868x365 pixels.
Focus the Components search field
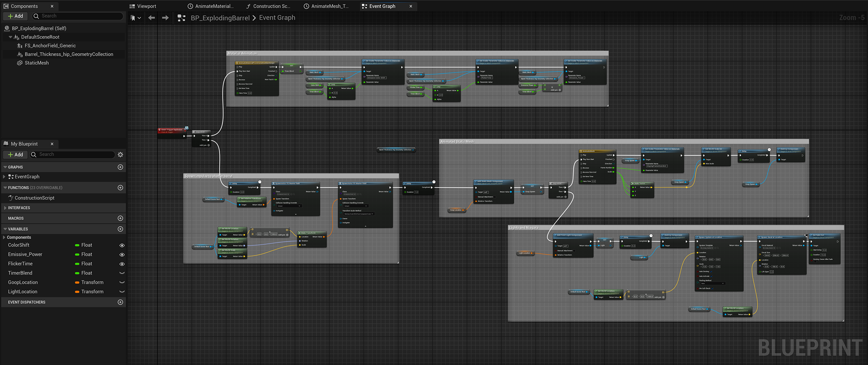77,16
